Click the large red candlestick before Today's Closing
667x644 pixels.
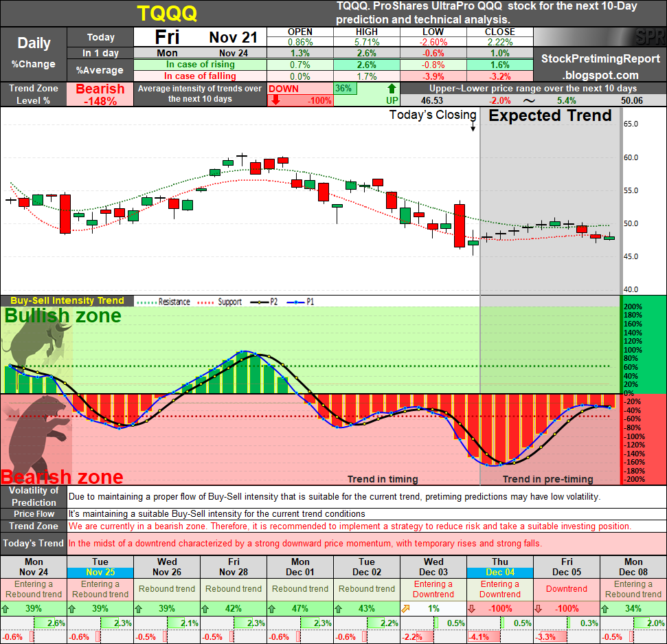click(460, 225)
